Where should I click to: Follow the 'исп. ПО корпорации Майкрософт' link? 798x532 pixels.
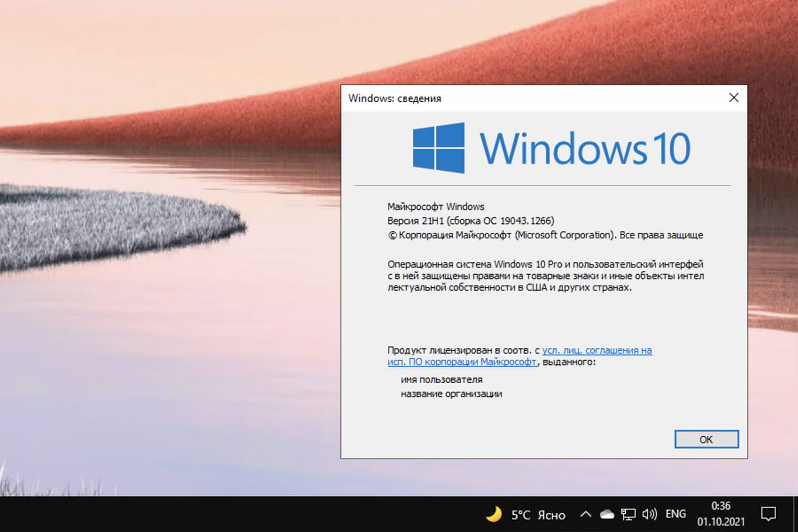click(x=462, y=362)
